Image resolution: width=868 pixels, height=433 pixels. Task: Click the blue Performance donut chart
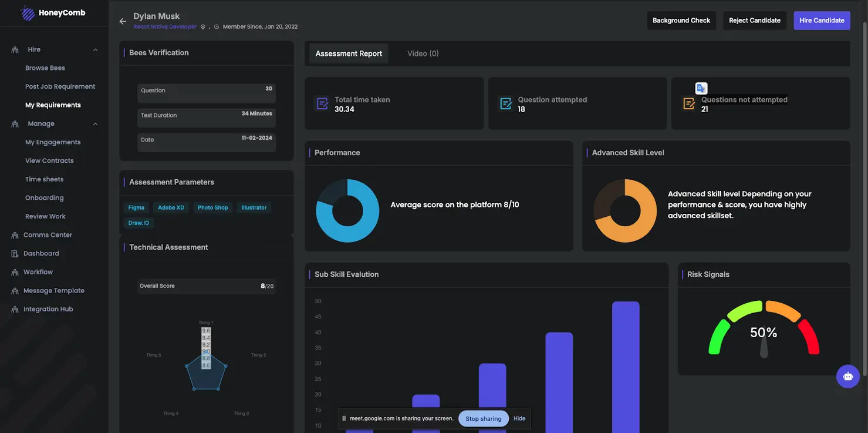[347, 211]
